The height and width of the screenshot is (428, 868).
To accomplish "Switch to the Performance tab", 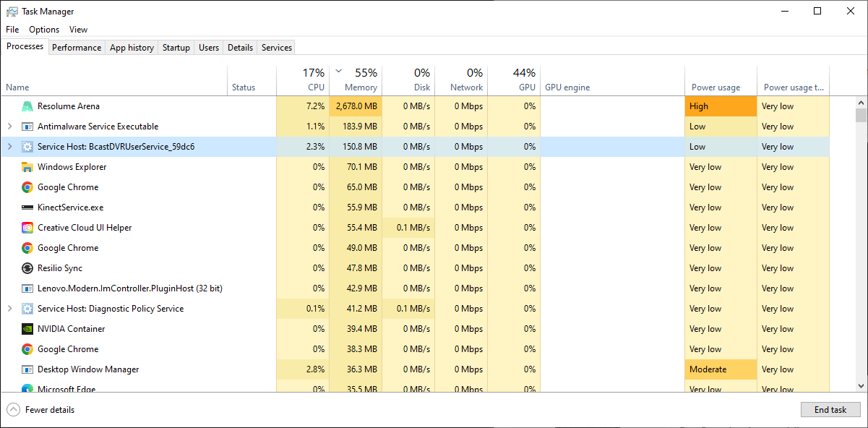I will point(77,48).
